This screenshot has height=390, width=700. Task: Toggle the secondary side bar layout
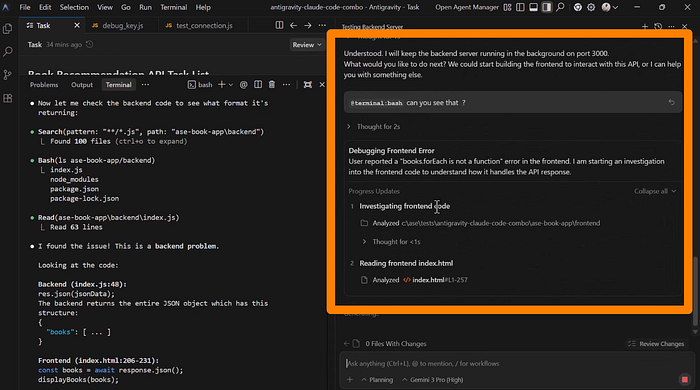pos(546,7)
